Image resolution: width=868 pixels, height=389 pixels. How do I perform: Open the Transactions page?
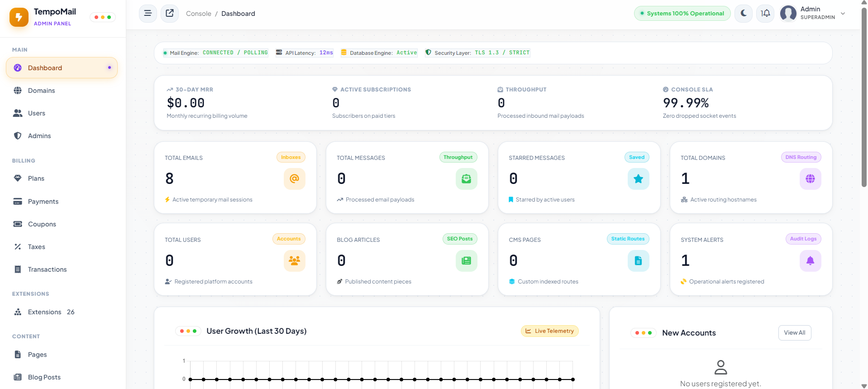coord(62,269)
